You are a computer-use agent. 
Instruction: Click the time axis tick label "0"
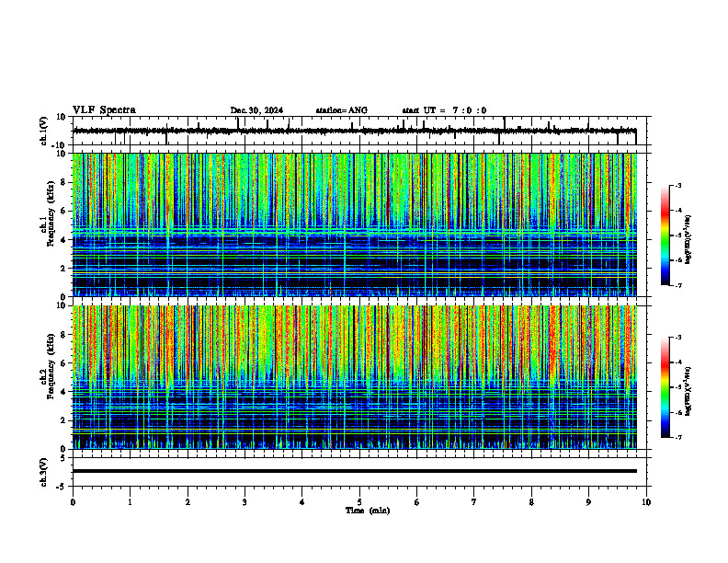tap(73, 502)
